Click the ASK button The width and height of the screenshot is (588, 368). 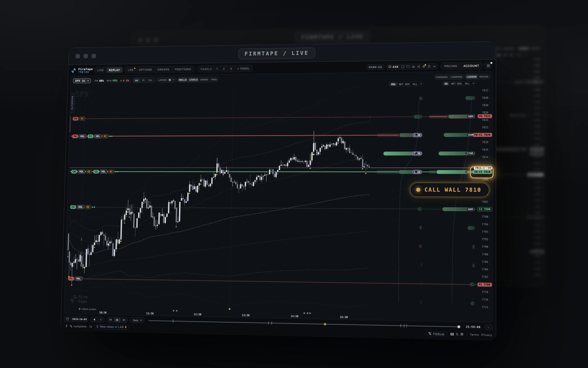coord(393,67)
